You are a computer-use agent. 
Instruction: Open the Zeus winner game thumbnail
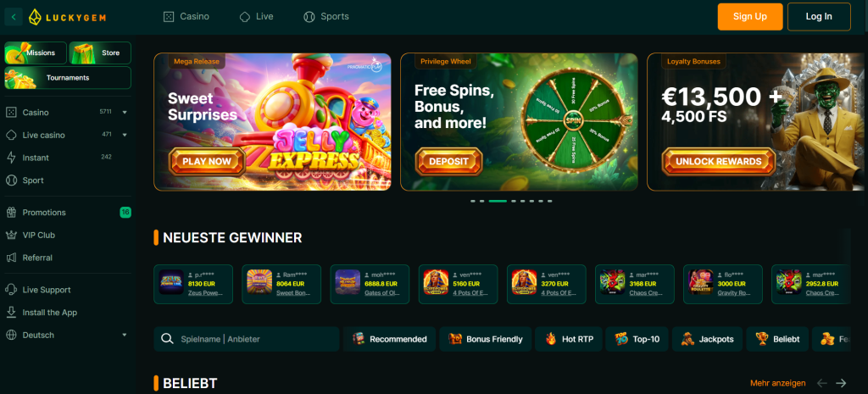point(171,281)
